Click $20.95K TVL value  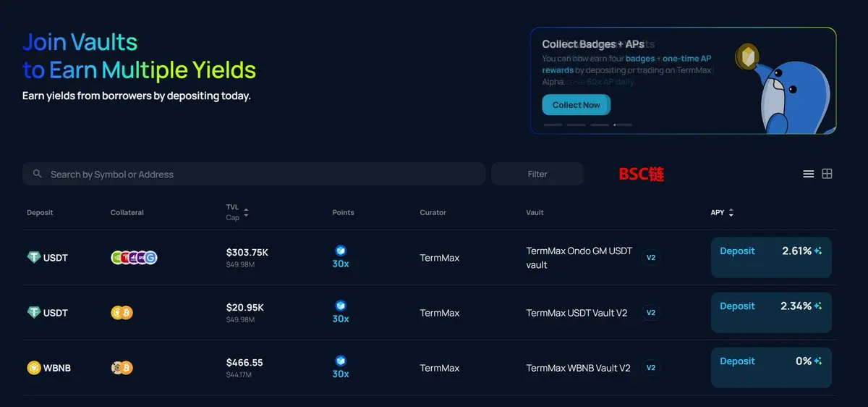pos(245,308)
